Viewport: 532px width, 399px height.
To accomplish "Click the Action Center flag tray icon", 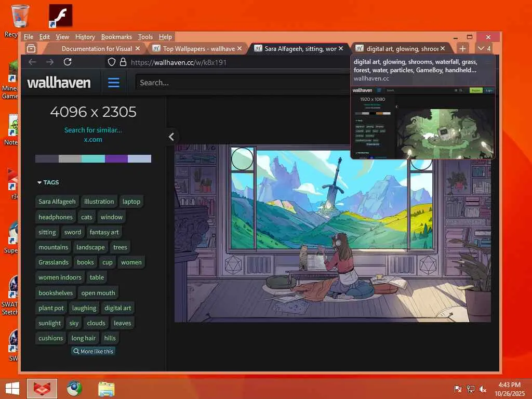I will click(x=458, y=389).
